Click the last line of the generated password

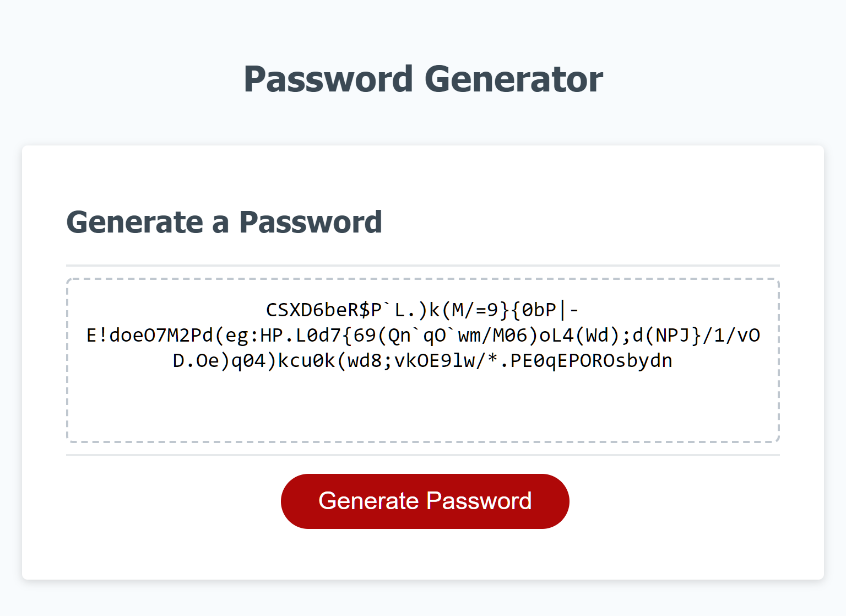tap(422, 360)
